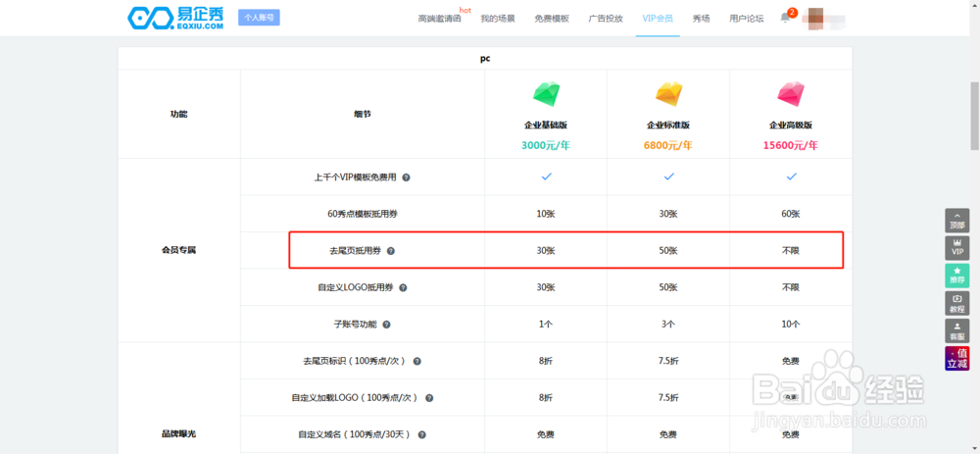Click the 个人账号 account type button
980x454 pixels.
(259, 18)
